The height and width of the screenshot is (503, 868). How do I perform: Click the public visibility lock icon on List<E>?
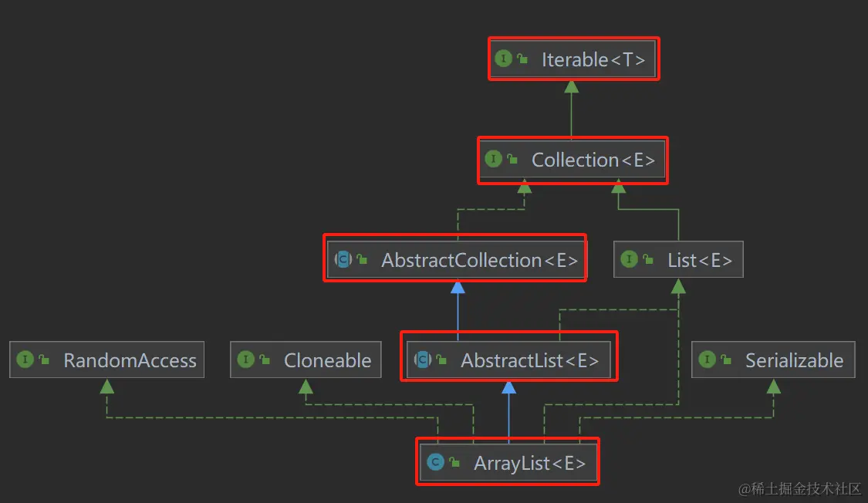[x=648, y=259]
